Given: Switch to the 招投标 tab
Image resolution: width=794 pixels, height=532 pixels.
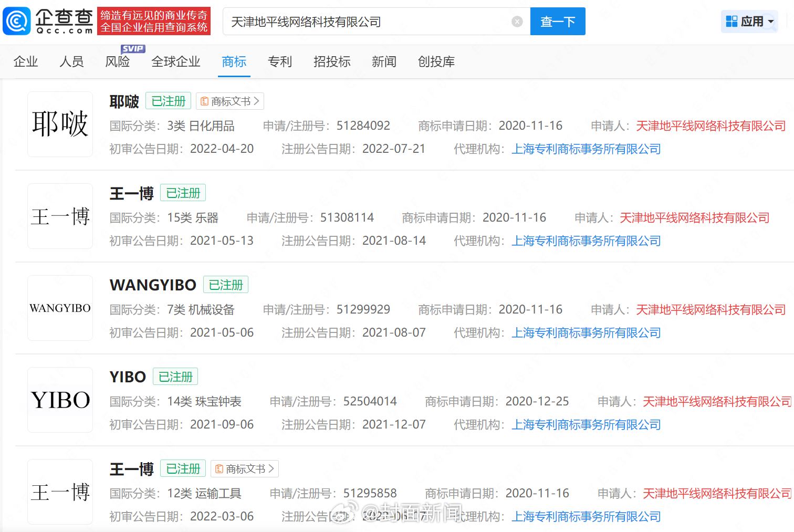Looking at the screenshot, I should tap(332, 61).
